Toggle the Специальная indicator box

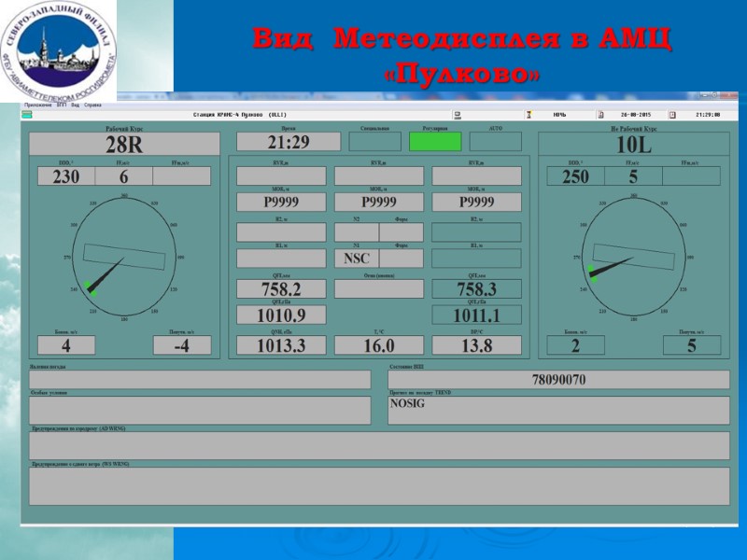375,142
